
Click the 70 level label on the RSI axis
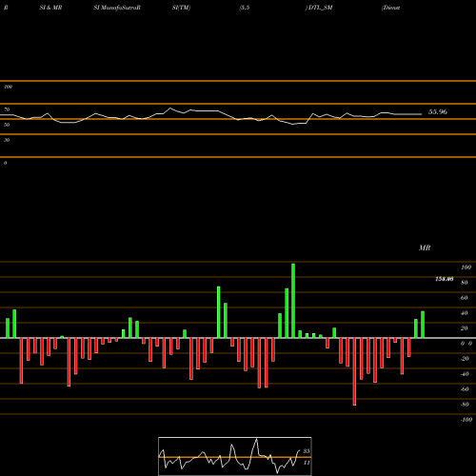[7, 109]
